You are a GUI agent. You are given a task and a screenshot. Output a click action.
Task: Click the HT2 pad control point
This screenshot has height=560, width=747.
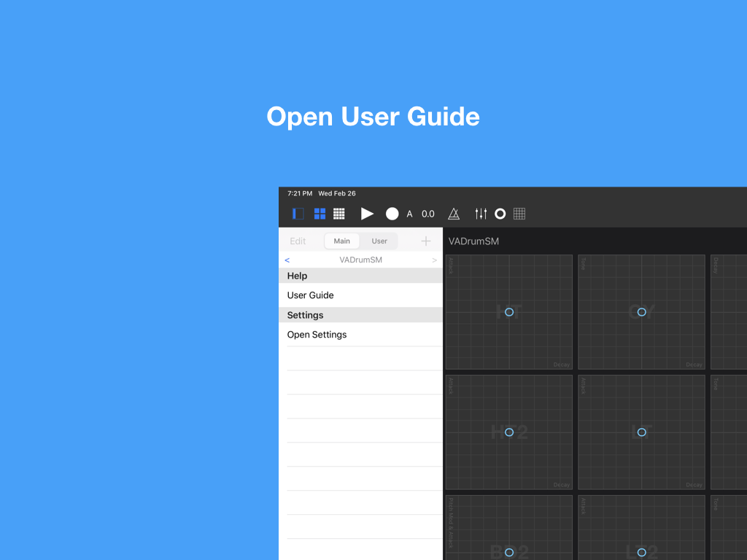tap(509, 432)
